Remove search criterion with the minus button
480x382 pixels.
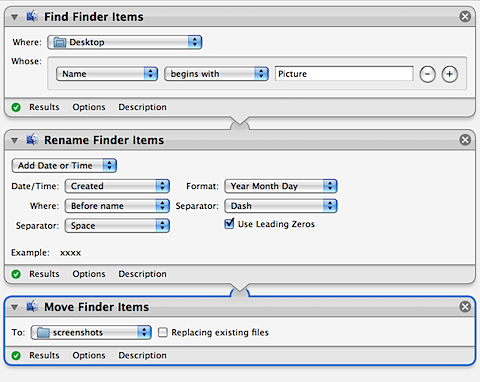pos(427,74)
